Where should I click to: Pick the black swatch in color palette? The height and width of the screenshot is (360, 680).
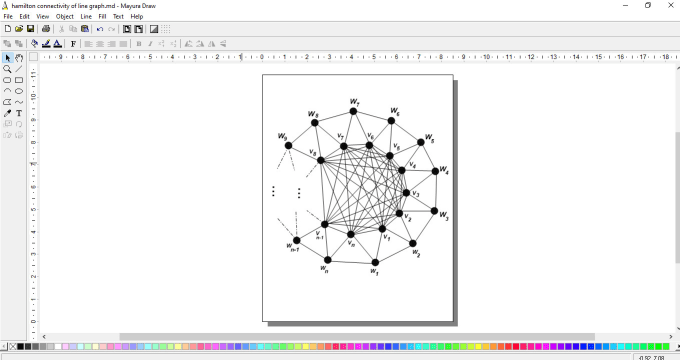click(20, 347)
